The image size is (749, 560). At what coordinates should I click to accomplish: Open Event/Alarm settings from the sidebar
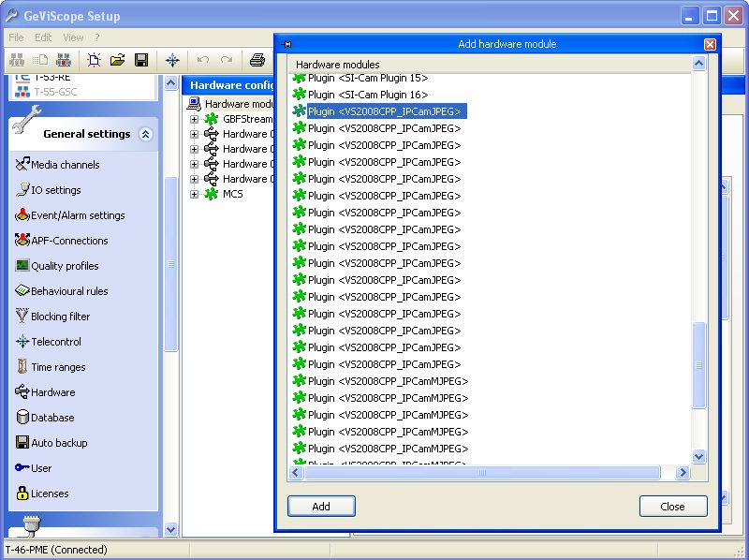(x=77, y=215)
